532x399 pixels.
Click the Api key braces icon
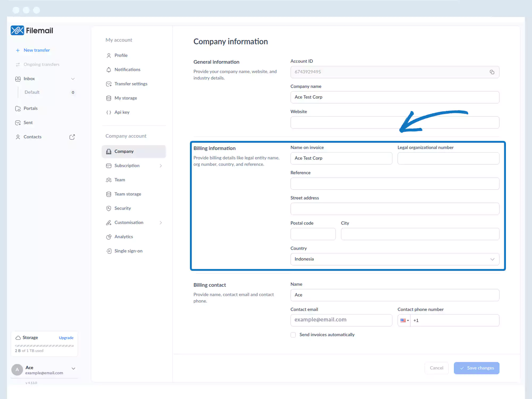pos(109,112)
